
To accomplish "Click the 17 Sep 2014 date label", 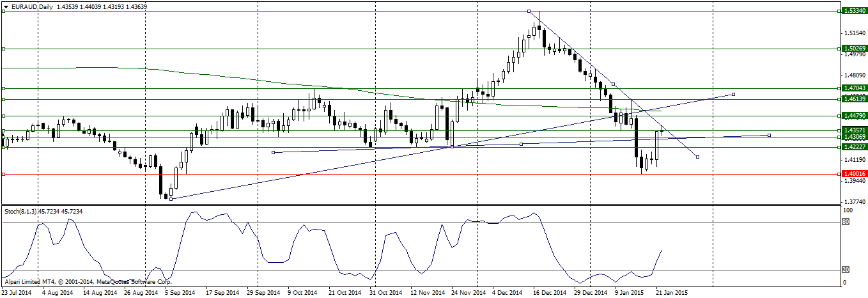I will coord(222,293).
